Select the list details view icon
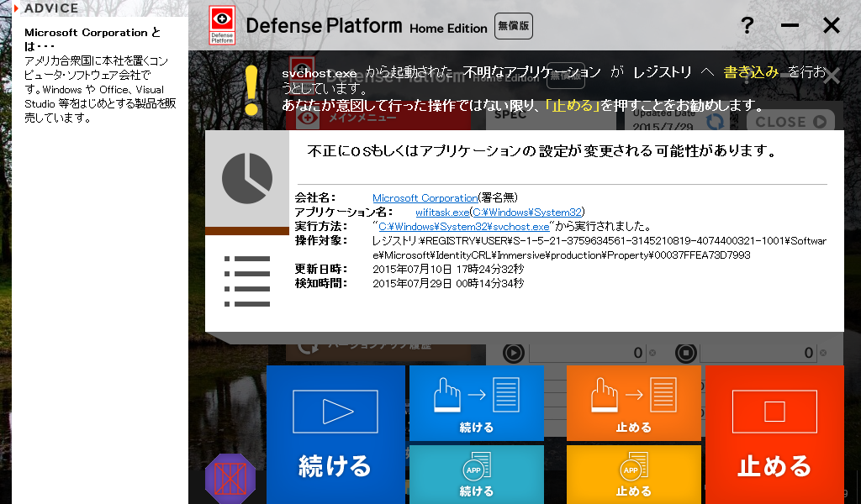 [x=247, y=281]
